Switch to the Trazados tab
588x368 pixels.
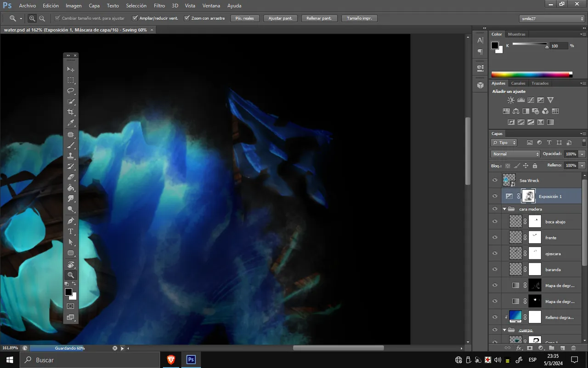tap(540, 83)
